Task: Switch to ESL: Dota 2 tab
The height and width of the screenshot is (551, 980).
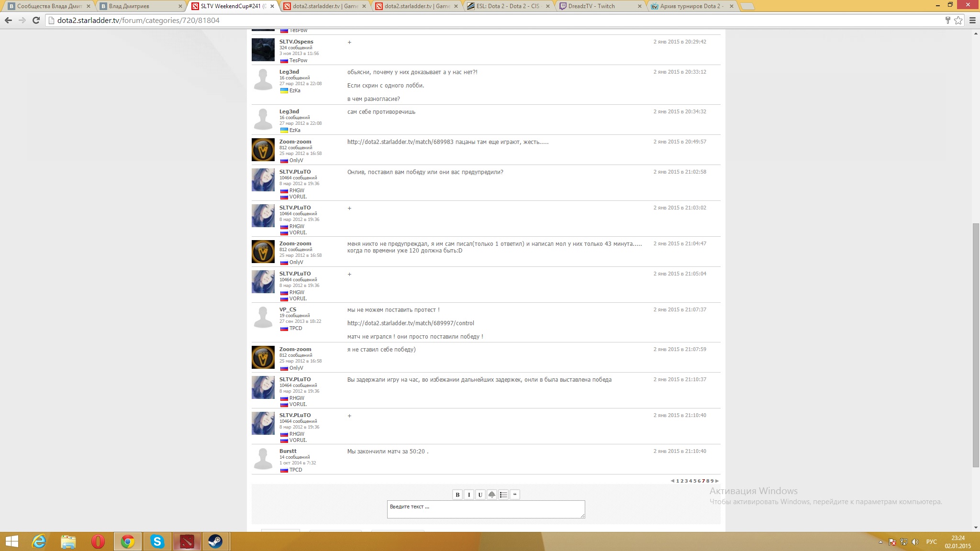Action: (x=507, y=6)
